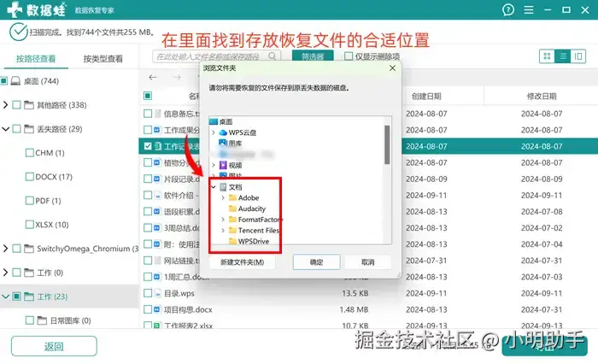This screenshot has height=364, width=598.
Task: Check the 项目构思.docx file checkbox
Action: pos(148,309)
